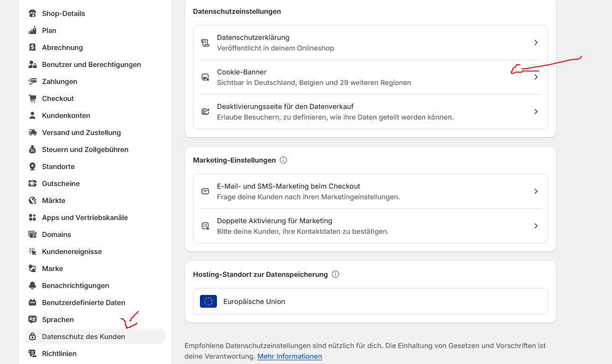Open the Mehr Informationen link

289,356
